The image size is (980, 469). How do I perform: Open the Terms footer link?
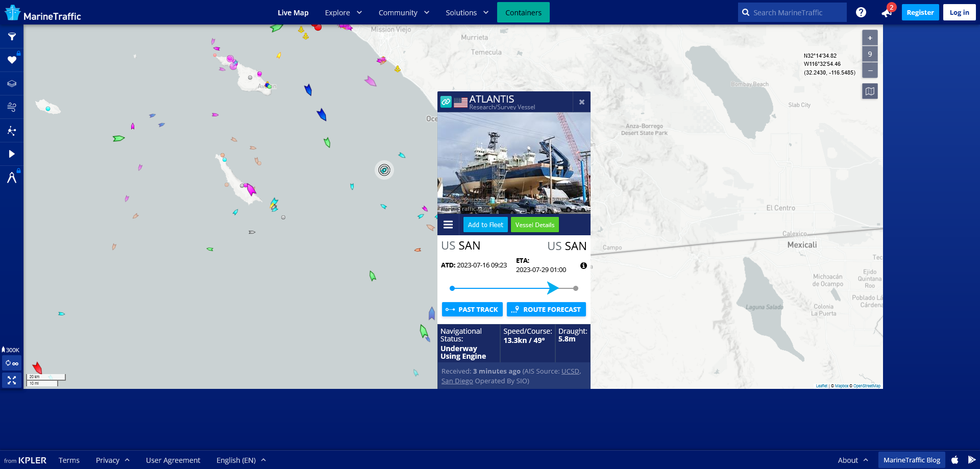(69, 460)
